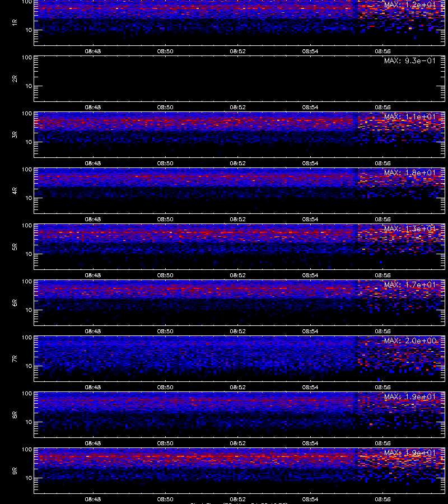
Task: Click the 08:56 time label under panel 9R
Action: (383, 499)
